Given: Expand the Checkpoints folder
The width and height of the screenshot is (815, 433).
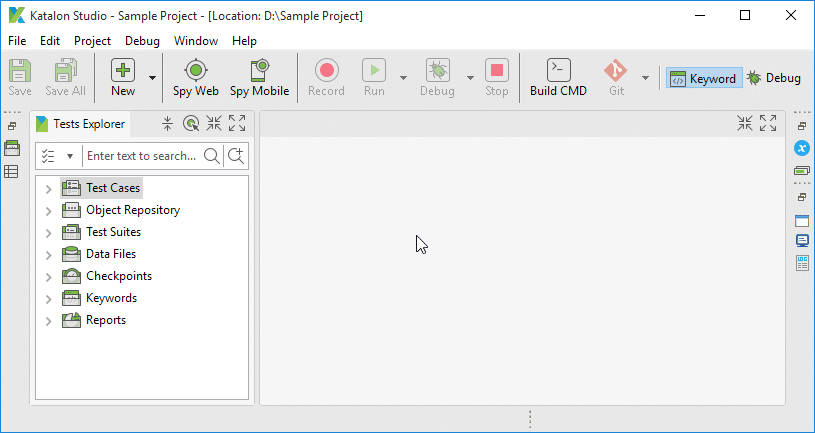Looking at the screenshot, I should pos(48,277).
